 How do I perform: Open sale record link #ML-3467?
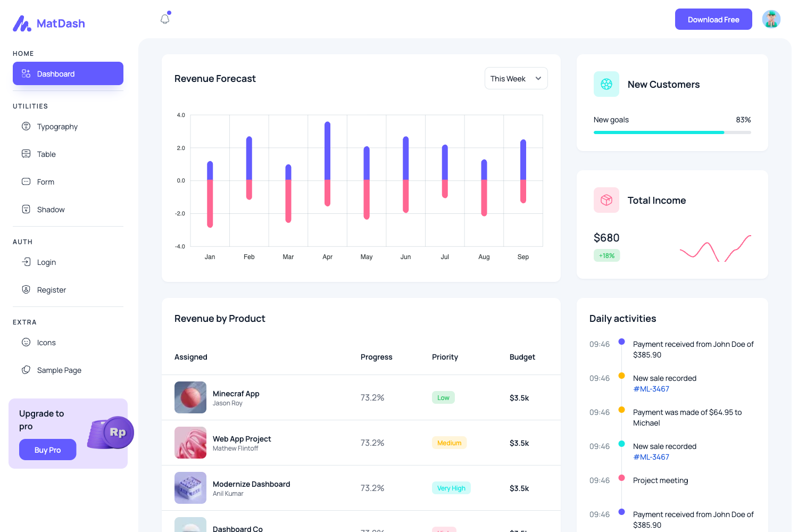pyautogui.click(x=651, y=389)
